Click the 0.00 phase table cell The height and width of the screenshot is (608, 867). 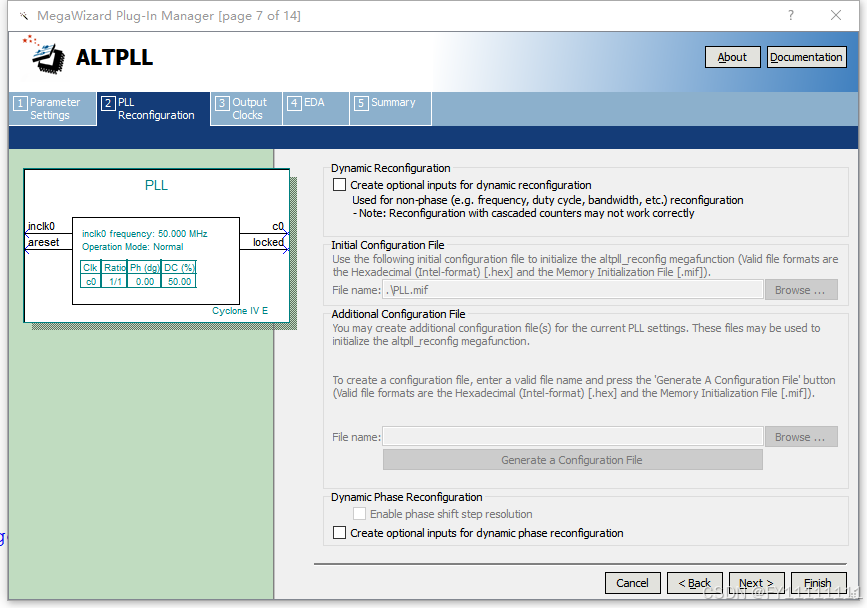tap(145, 281)
